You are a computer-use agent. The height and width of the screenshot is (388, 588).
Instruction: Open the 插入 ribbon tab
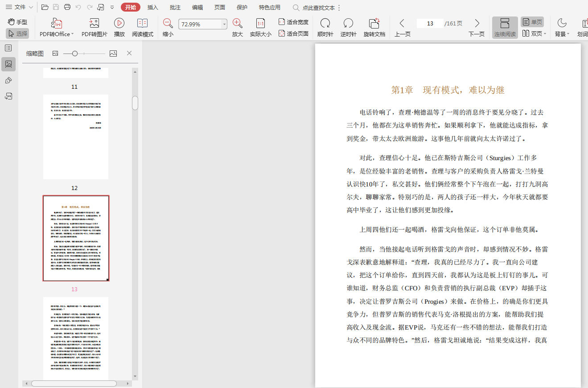point(153,8)
